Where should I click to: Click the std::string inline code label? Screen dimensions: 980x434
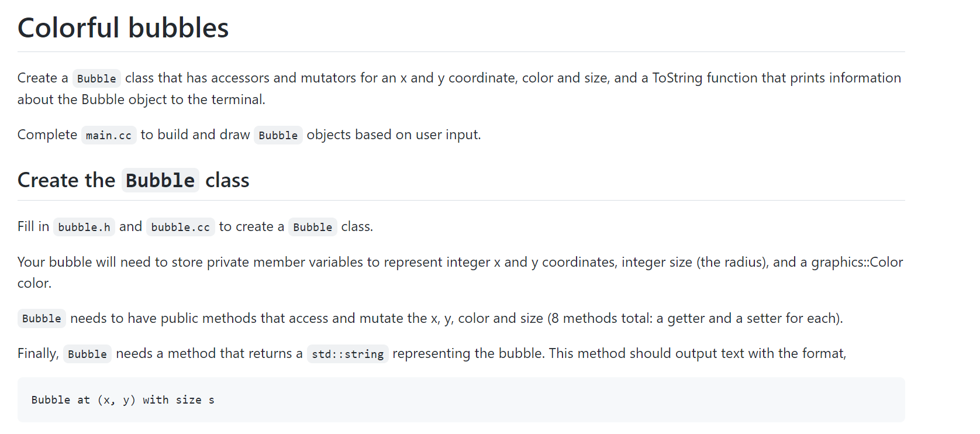(347, 354)
